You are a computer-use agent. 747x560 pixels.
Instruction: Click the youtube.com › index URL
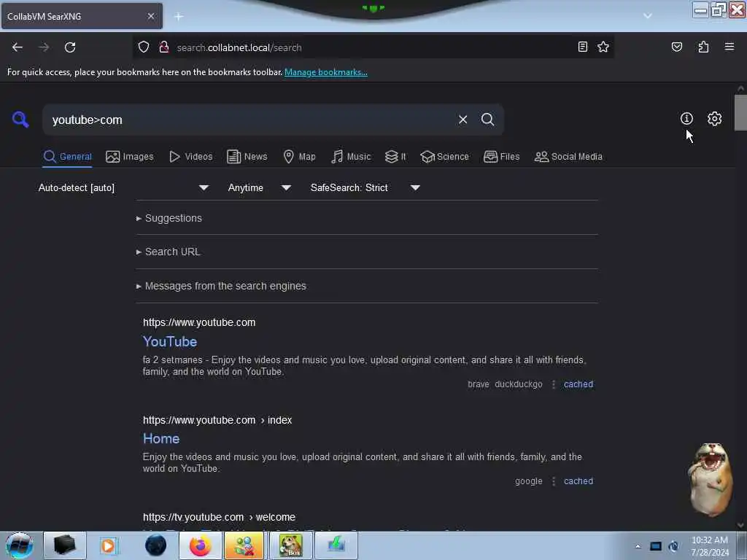pos(217,420)
